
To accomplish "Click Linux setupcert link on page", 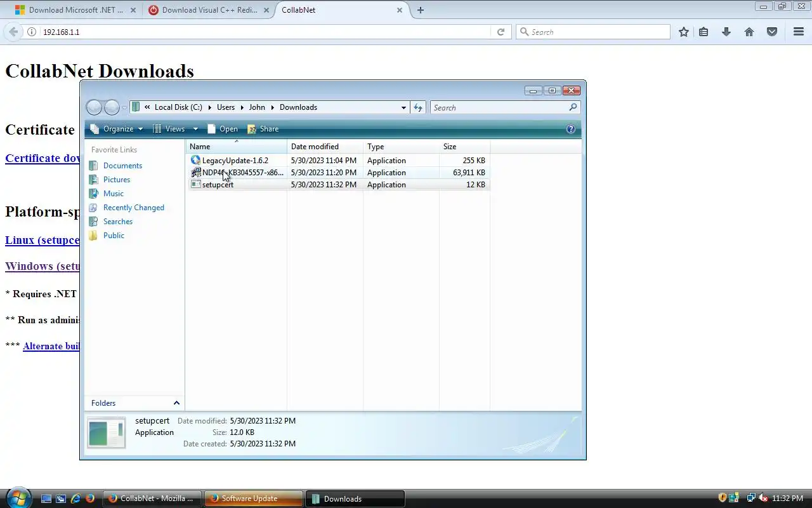I will [x=42, y=240].
